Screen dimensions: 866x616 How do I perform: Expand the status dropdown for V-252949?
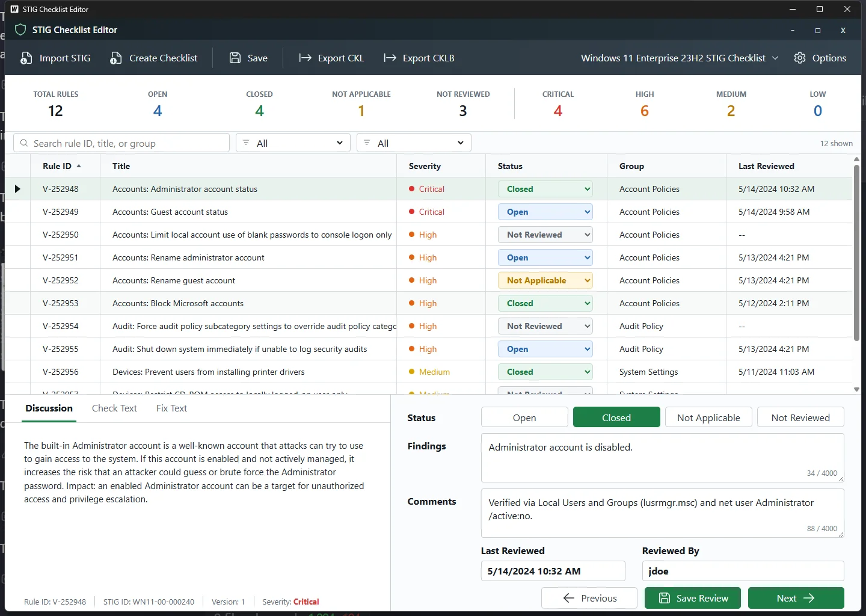pyautogui.click(x=545, y=212)
